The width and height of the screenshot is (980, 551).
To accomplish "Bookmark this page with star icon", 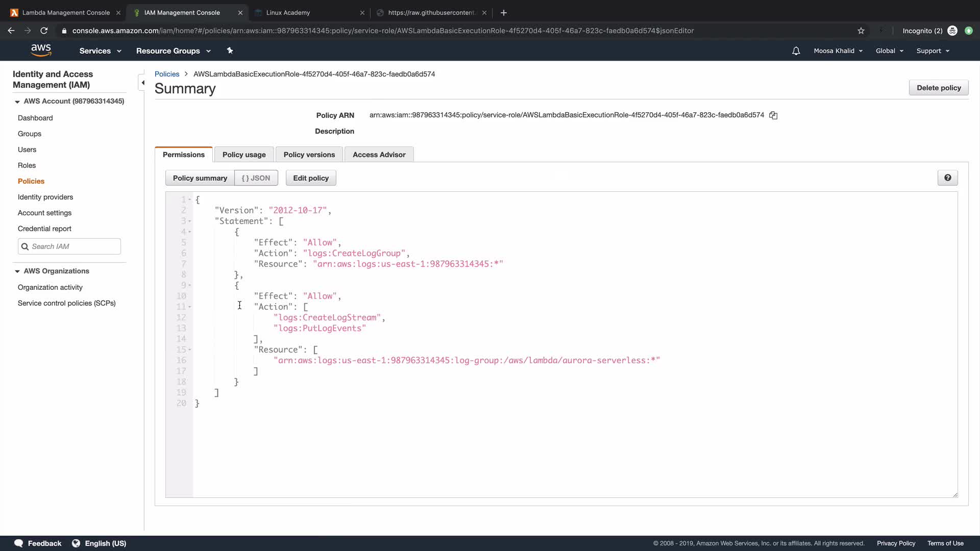I will [x=861, y=31].
